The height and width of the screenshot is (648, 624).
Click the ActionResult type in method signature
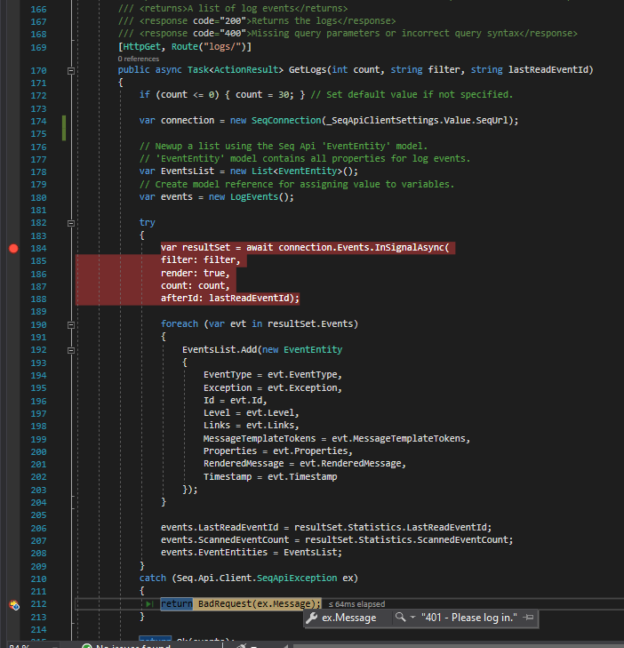pyautogui.click(x=246, y=70)
